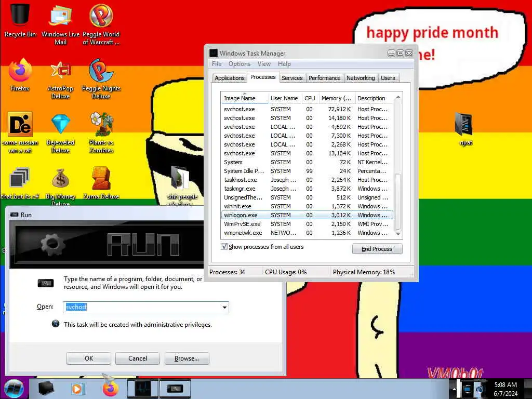Open Firefox from the taskbar

[x=110, y=389]
